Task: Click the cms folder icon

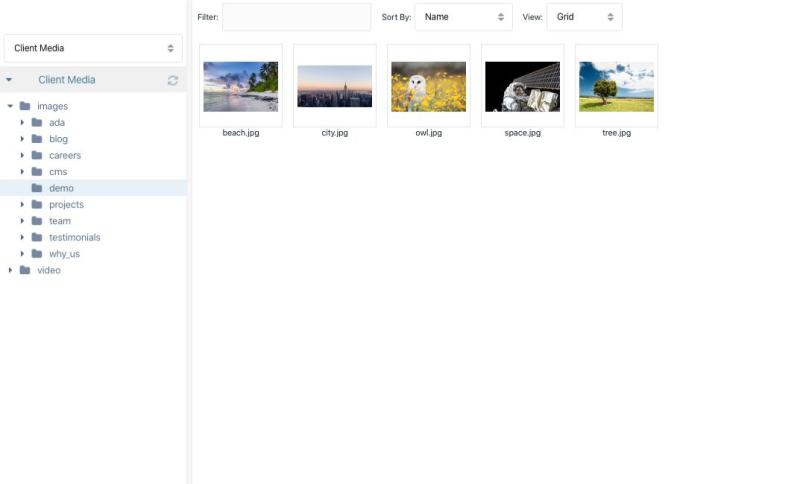Action: 37,171
